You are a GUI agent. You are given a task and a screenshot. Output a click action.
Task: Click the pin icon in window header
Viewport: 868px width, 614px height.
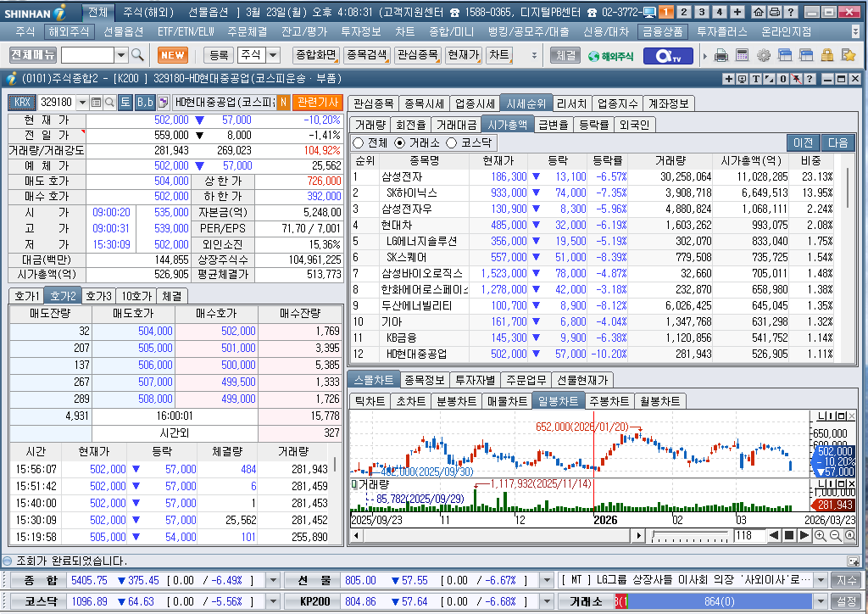tap(796, 79)
